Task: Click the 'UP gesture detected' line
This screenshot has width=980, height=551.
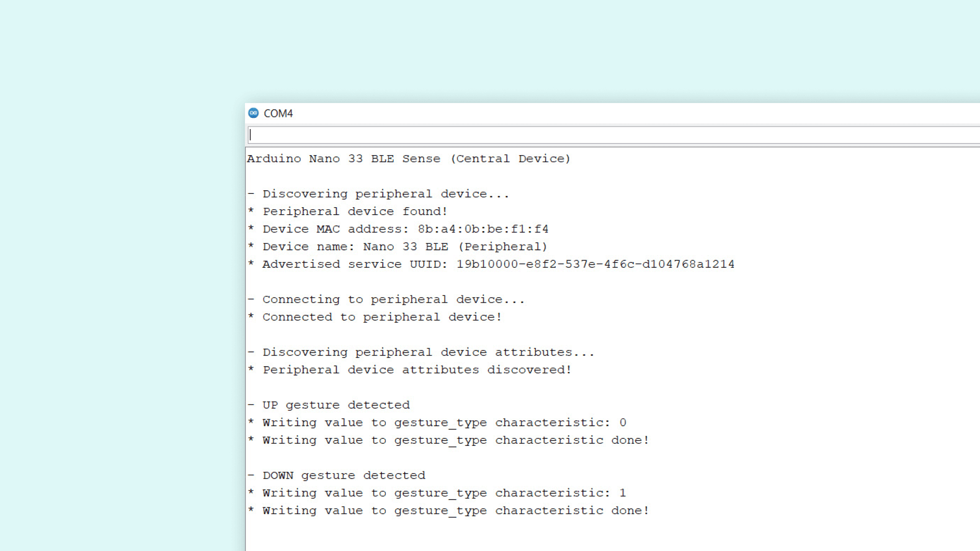Action: (336, 405)
